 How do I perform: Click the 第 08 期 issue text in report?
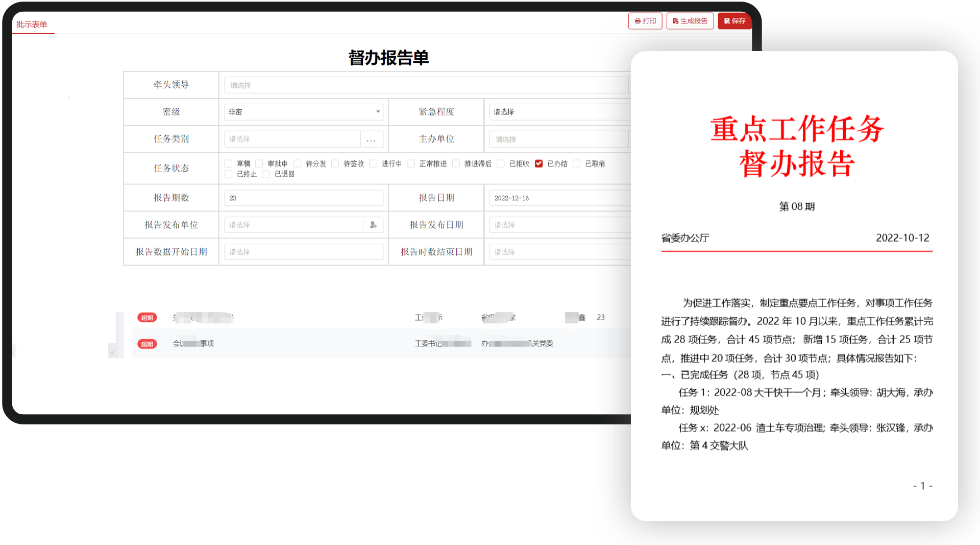pyautogui.click(x=797, y=206)
